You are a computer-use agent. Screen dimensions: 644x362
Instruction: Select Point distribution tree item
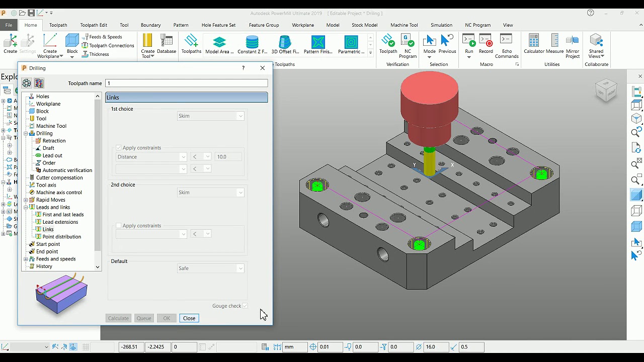click(x=61, y=237)
